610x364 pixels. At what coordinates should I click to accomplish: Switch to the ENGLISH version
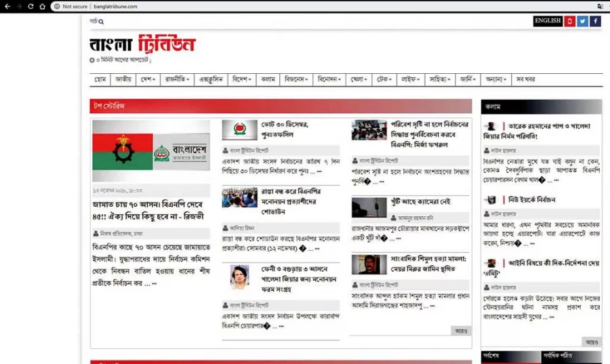[x=548, y=21]
